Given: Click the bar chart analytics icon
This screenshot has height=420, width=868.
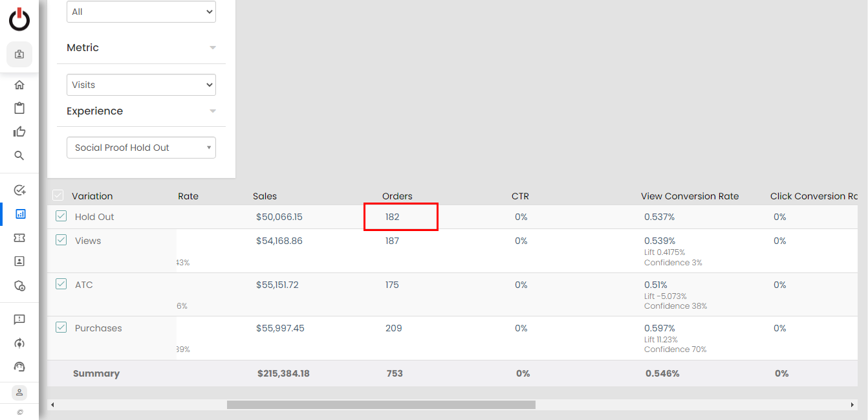Looking at the screenshot, I should pyautogui.click(x=19, y=214).
